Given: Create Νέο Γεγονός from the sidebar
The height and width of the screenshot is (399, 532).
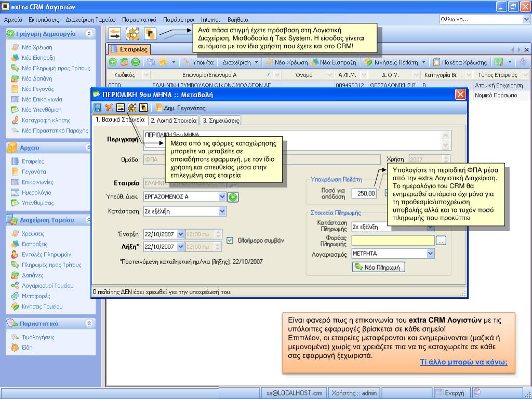Looking at the screenshot, I should [x=37, y=89].
